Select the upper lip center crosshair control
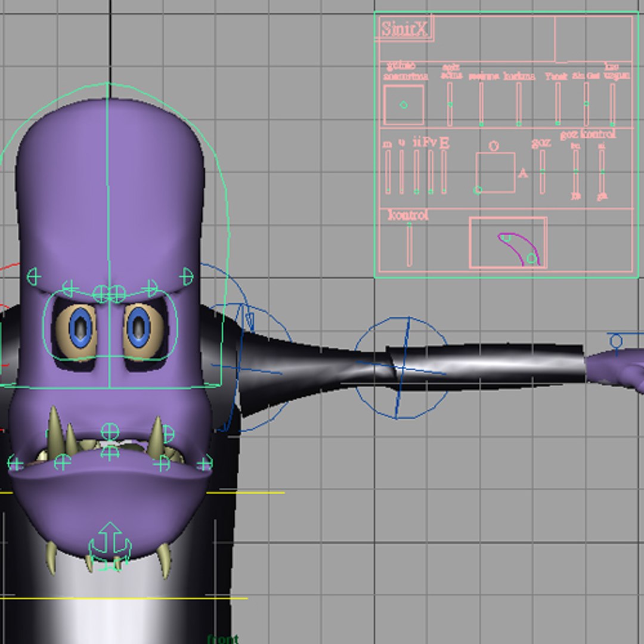This screenshot has width=644, height=644. (x=110, y=432)
